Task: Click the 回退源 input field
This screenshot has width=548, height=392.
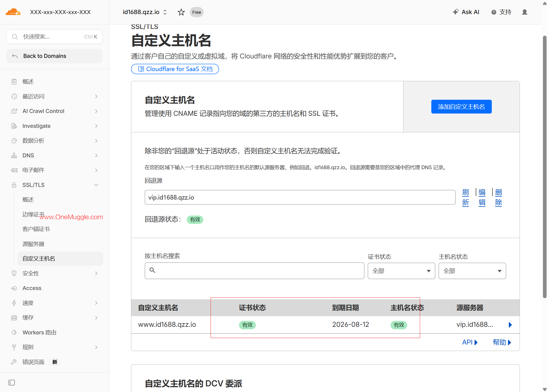Action: (300, 197)
